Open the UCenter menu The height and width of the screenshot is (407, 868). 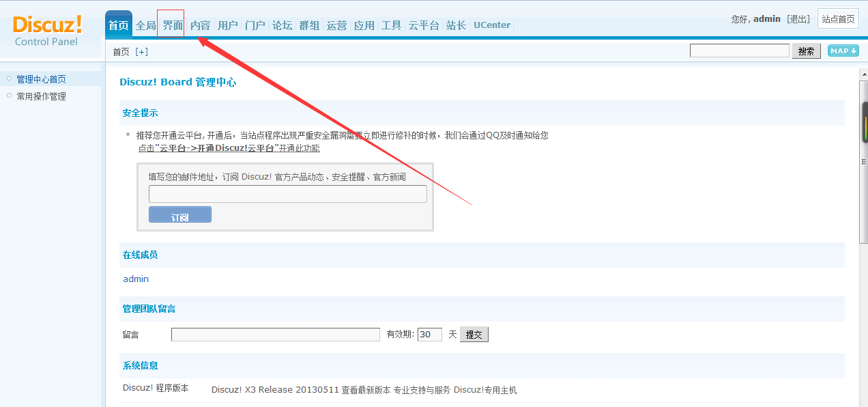[x=492, y=25]
